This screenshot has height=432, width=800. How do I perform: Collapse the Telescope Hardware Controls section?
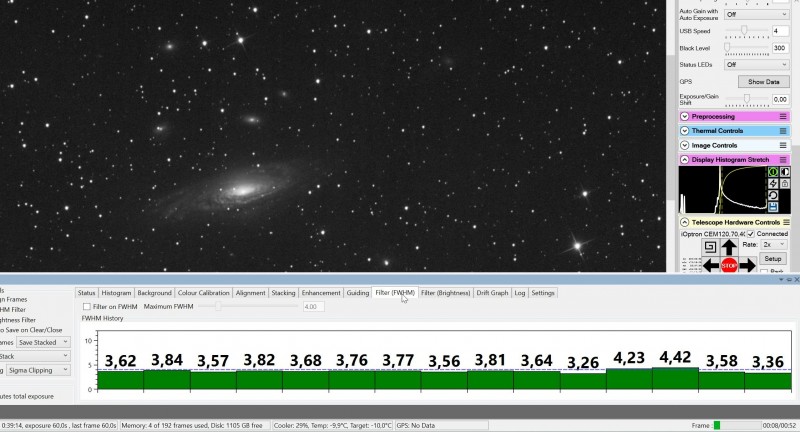[685, 222]
